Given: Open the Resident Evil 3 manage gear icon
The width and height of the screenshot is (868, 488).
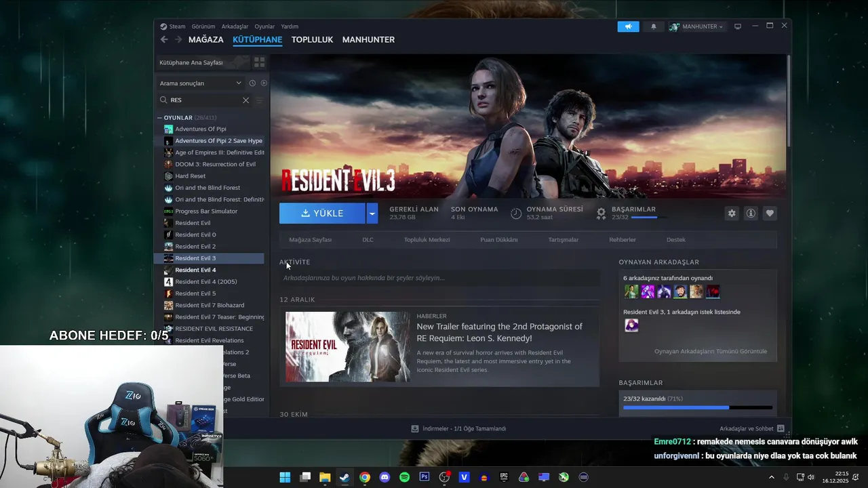Looking at the screenshot, I should [x=732, y=213].
